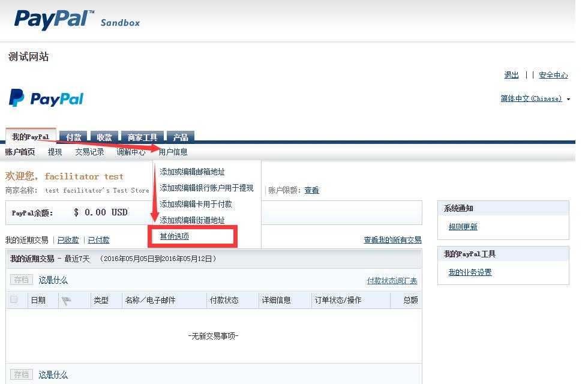Image resolution: width=588 pixels, height=384 pixels.
Task: Open the 收款 tab
Action: point(104,137)
